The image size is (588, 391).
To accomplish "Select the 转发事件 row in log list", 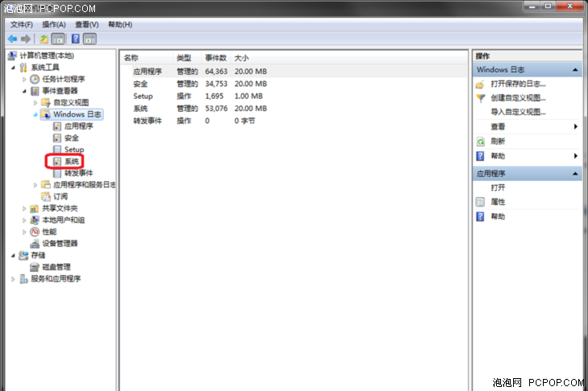I will 294,121.
